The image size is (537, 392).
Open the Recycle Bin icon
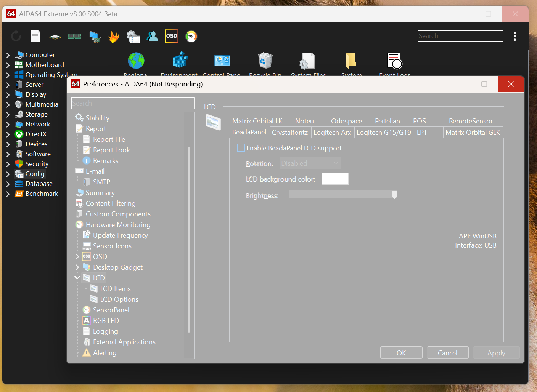click(265, 61)
